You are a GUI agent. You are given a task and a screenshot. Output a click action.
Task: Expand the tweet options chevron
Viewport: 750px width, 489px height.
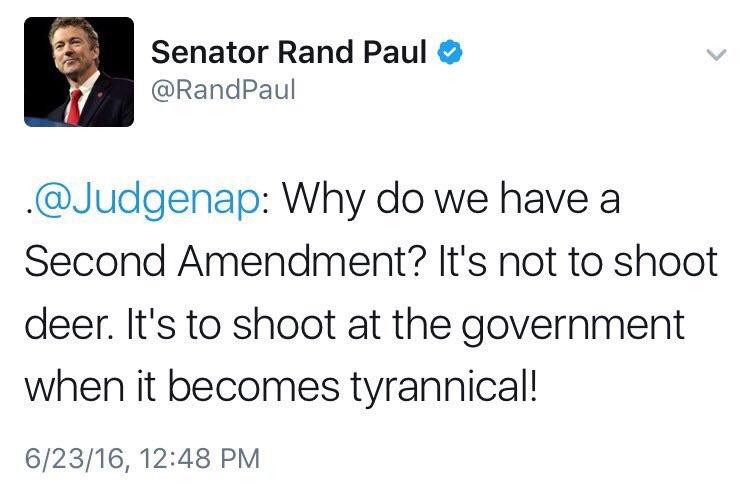click(717, 55)
